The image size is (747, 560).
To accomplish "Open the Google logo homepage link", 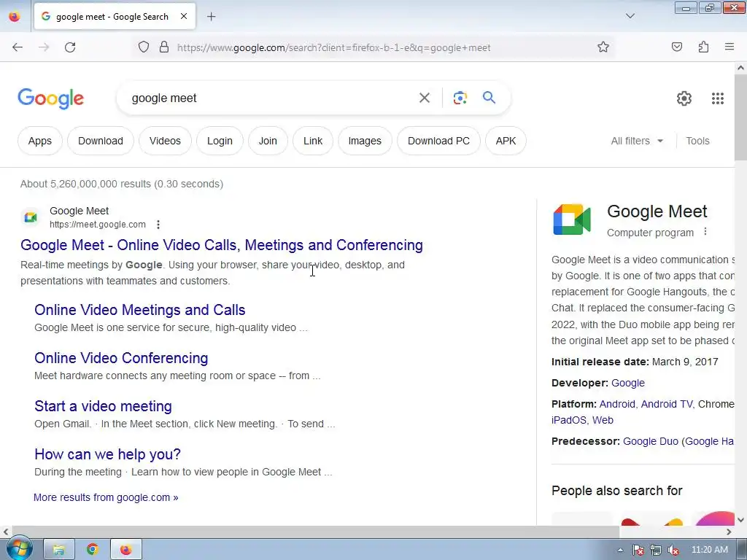I will pos(51,98).
